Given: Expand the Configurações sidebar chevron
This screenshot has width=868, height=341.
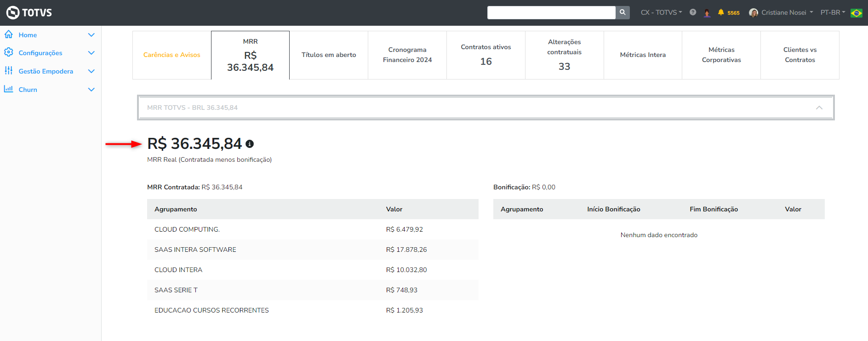Looking at the screenshot, I should point(91,53).
